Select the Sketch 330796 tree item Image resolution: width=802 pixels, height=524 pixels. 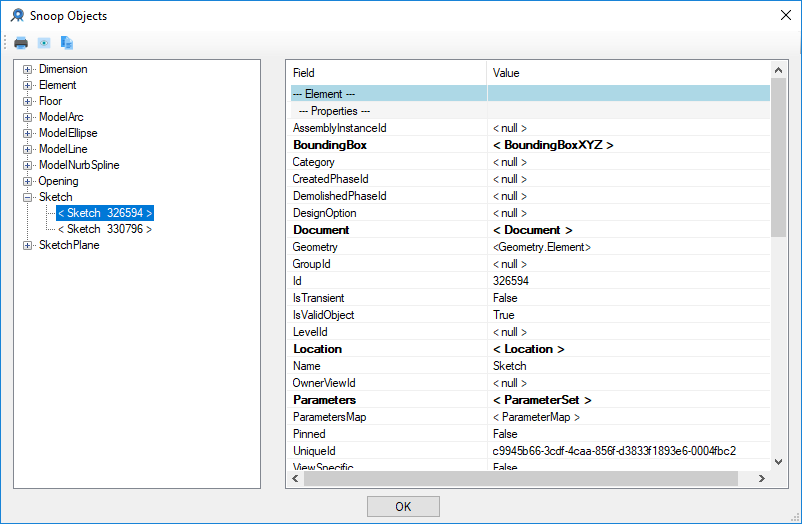(x=104, y=229)
